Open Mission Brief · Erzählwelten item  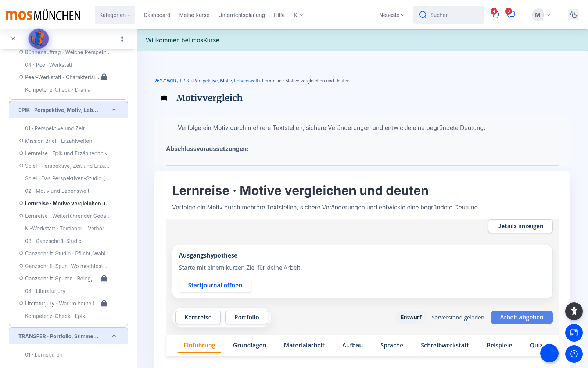(x=58, y=141)
